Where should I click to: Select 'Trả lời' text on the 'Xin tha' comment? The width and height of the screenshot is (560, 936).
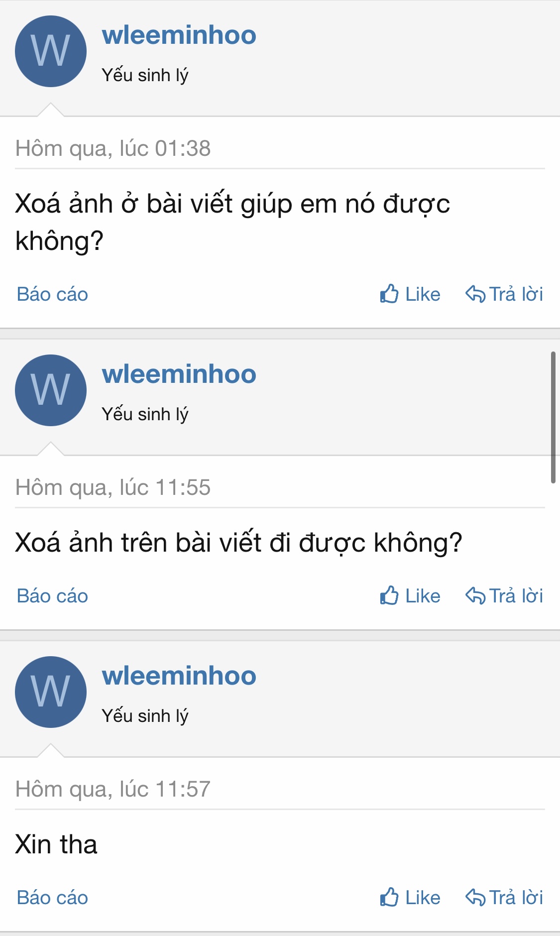click(516, 897)
